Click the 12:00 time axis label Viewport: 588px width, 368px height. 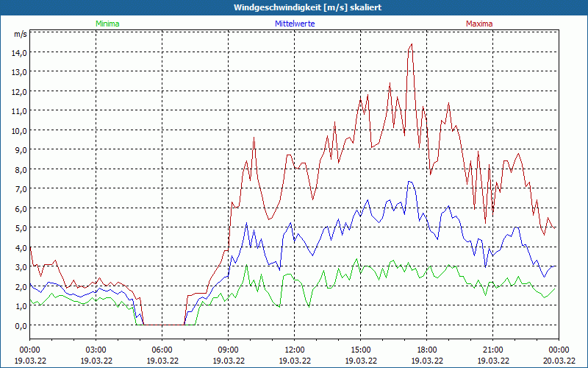click(x=294, y=350)
